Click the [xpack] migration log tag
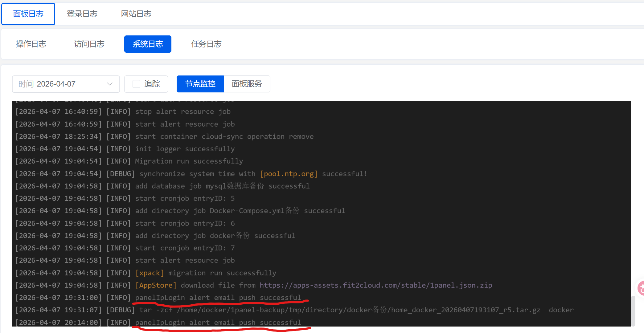The image size is (644, 333). [150, 273]
